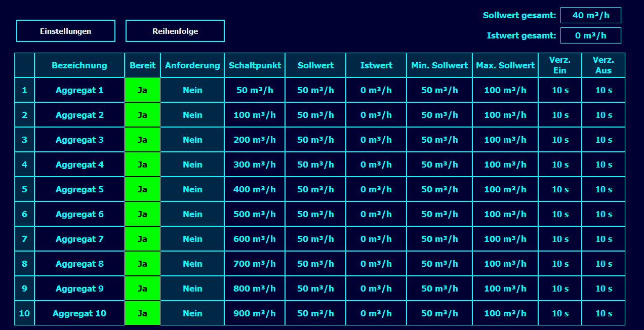Select the Aggregat 2 name cell
Image resolution: width=644 pixels, height=330 pixels.
(x=79, y=115)
